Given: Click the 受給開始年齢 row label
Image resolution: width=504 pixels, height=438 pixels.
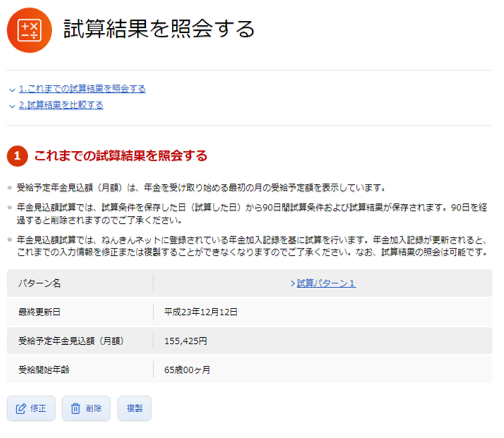Looking at the screenshot, I should pos(44,370).
